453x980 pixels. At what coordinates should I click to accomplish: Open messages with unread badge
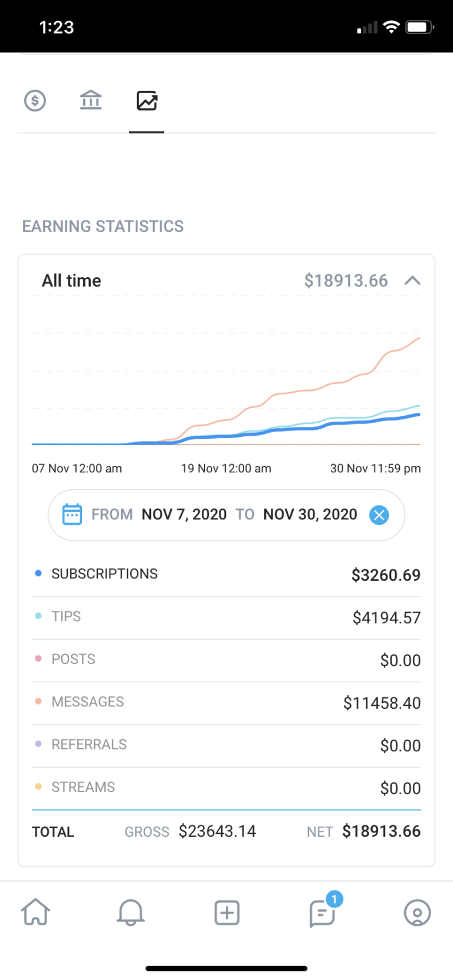coord(322,913)
